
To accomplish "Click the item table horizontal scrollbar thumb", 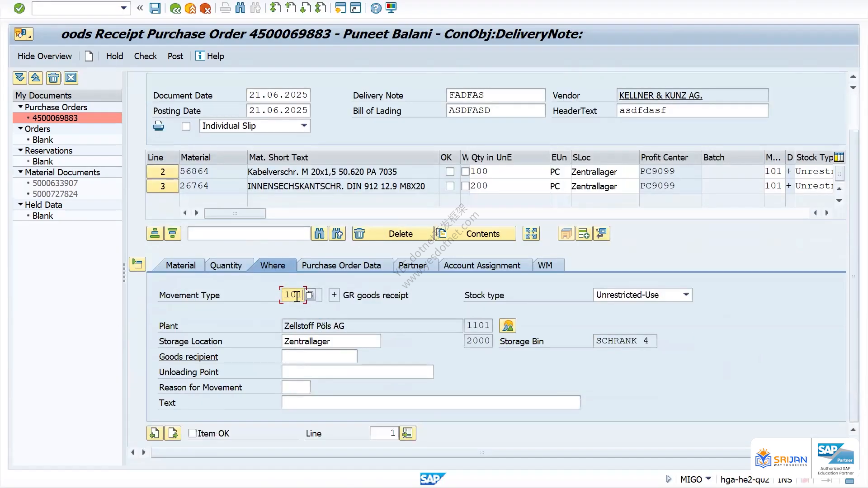I will 235,213.
